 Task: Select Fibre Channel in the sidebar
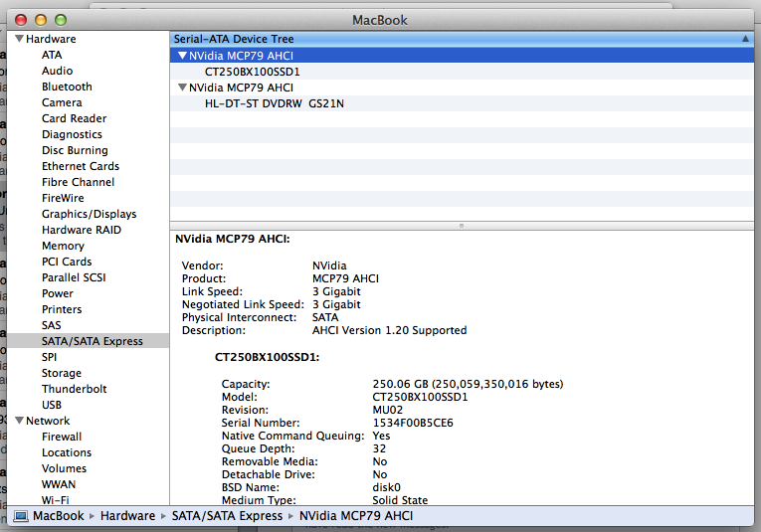coord(78,182)
